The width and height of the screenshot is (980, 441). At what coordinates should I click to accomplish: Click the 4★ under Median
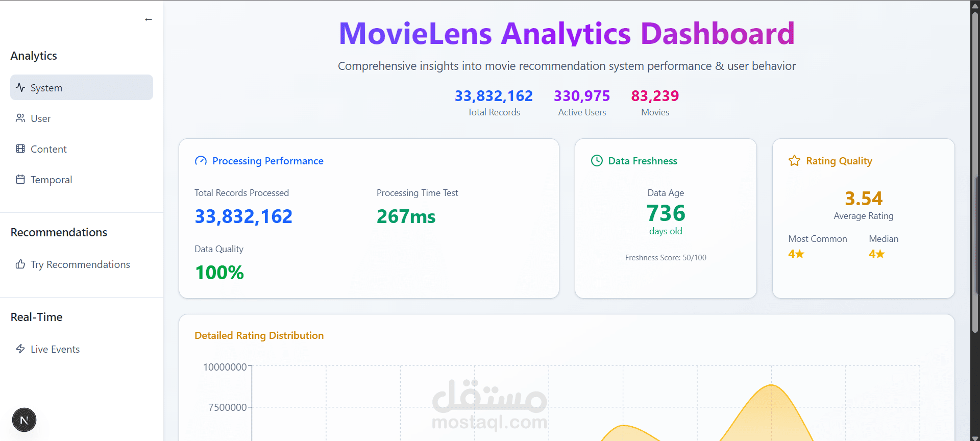pyautogui.click(x=876, y=254)
